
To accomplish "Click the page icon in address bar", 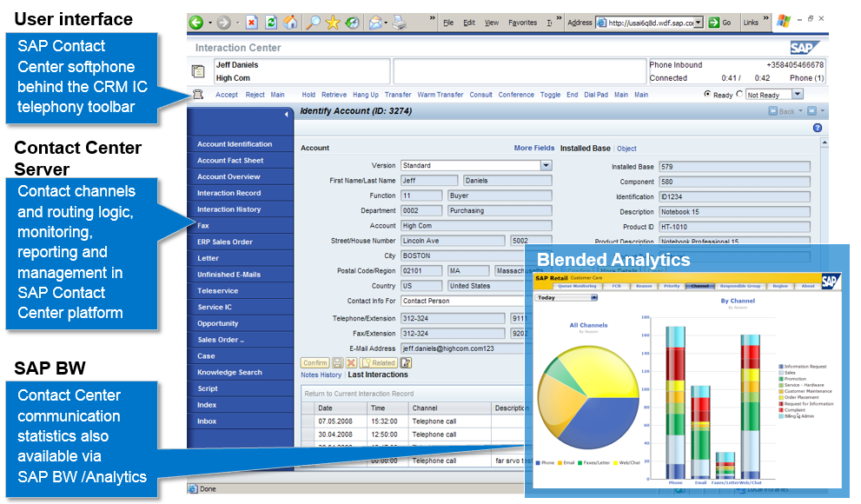I will coord(601,23).
